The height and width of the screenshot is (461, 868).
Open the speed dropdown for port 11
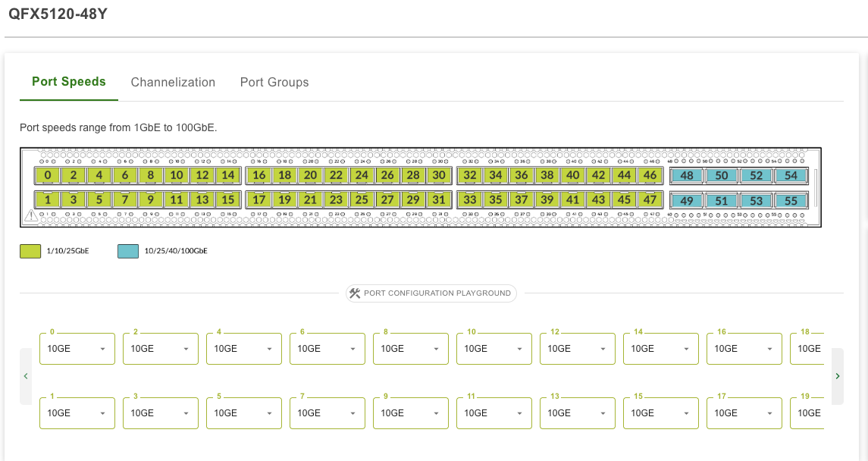494,412
